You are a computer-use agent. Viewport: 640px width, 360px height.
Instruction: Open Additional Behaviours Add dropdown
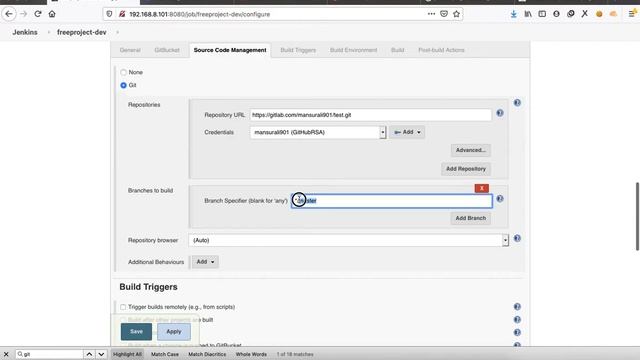(x=205, y=262)
